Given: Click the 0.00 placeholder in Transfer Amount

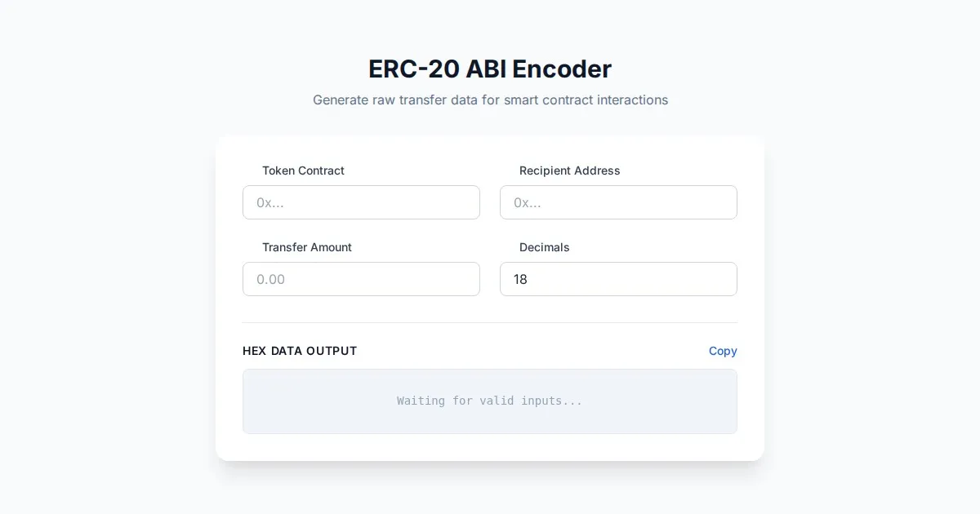Looking at the screenshot, I should coord(270,279).
